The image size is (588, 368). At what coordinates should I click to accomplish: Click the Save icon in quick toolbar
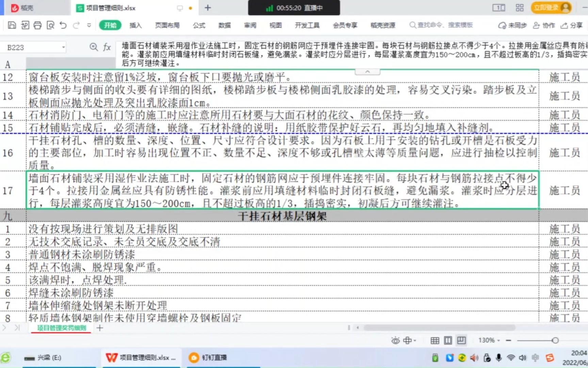(x=12, y=25)
